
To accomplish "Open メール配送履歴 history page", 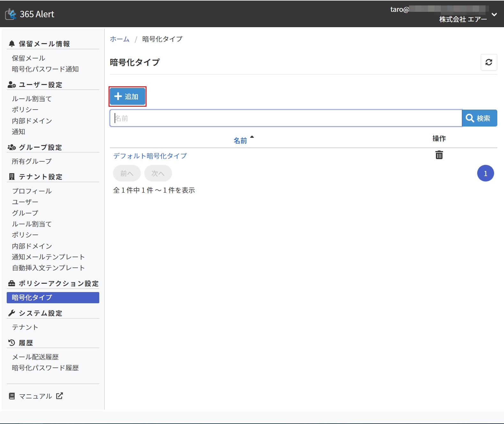I will tap(35, 357).
